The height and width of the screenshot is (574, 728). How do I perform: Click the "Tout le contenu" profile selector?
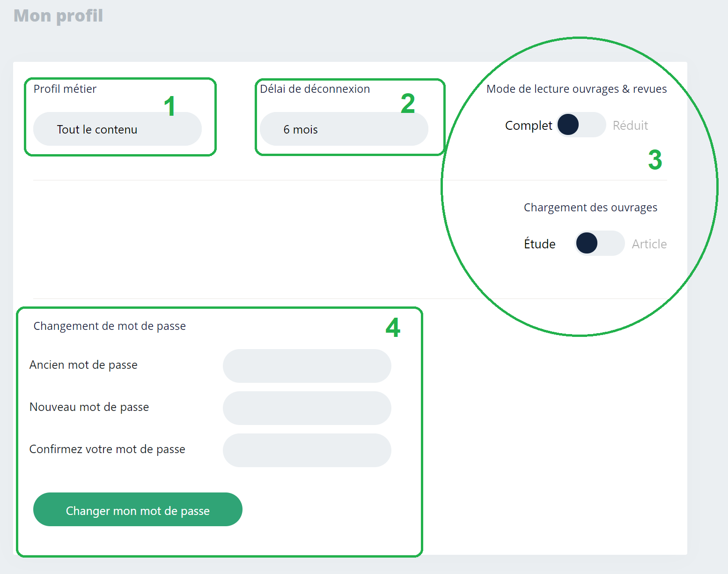(x=117, y=129)
